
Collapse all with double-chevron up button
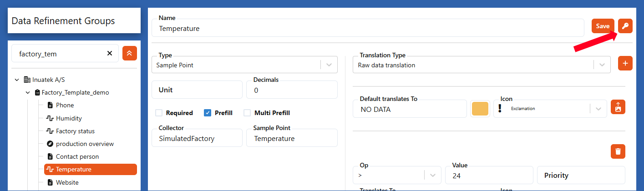coord(129,53)
